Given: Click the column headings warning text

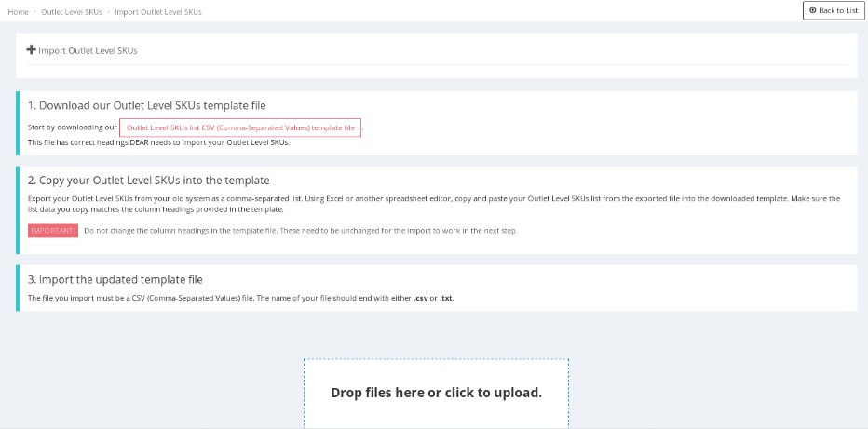Looking at the screenshot, I should 300,231.
